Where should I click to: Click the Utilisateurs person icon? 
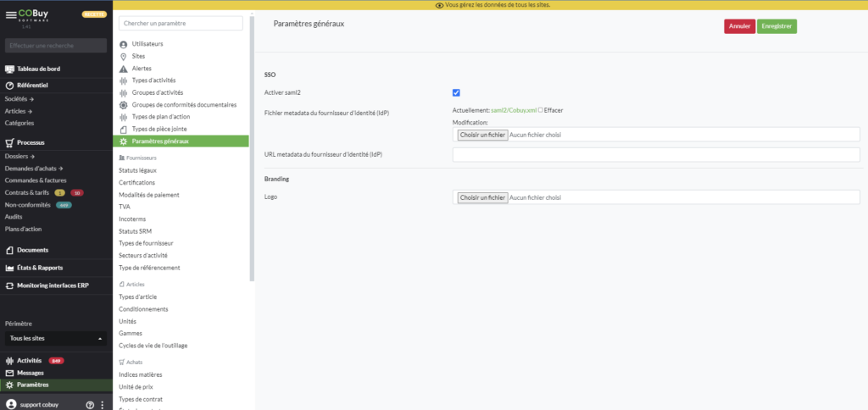pyautogui.click(x=124, y=44)
